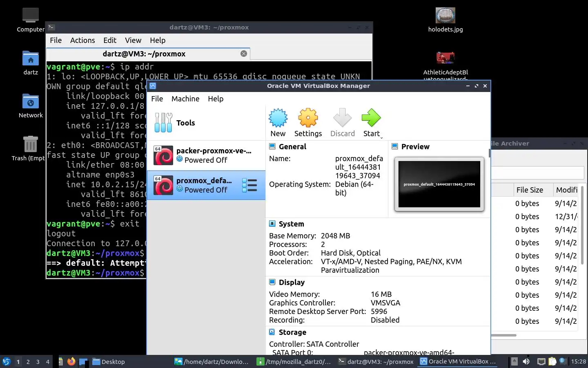
Task: Click the network tray icon
Action: 541,361
